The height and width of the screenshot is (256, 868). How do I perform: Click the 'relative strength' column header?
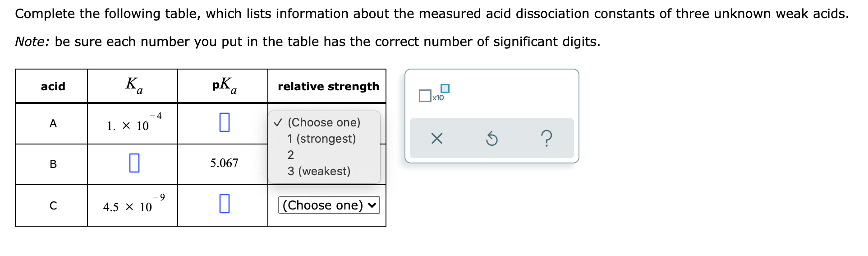[x=328, y=86]
